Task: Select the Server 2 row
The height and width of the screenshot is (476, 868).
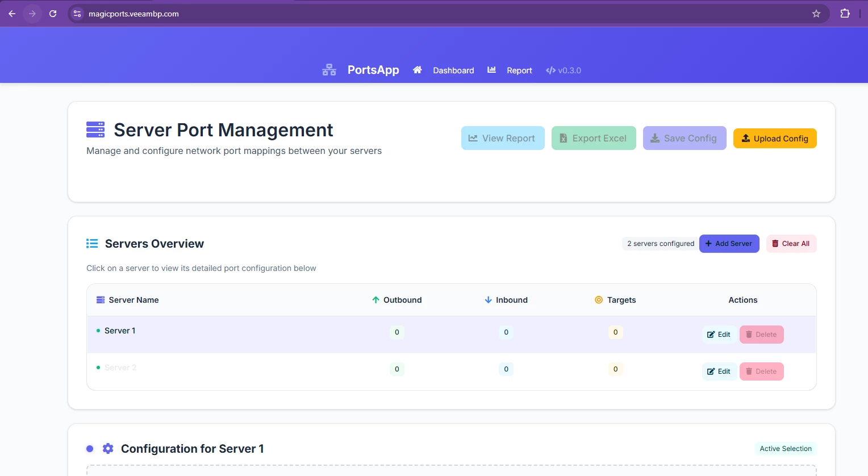Action: 452,371
